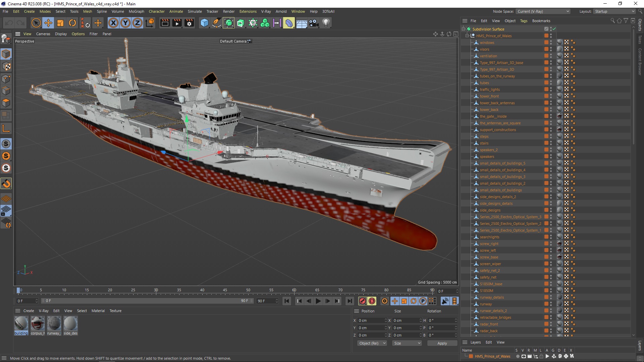Select the Scale tool icon

pos(60,22)
